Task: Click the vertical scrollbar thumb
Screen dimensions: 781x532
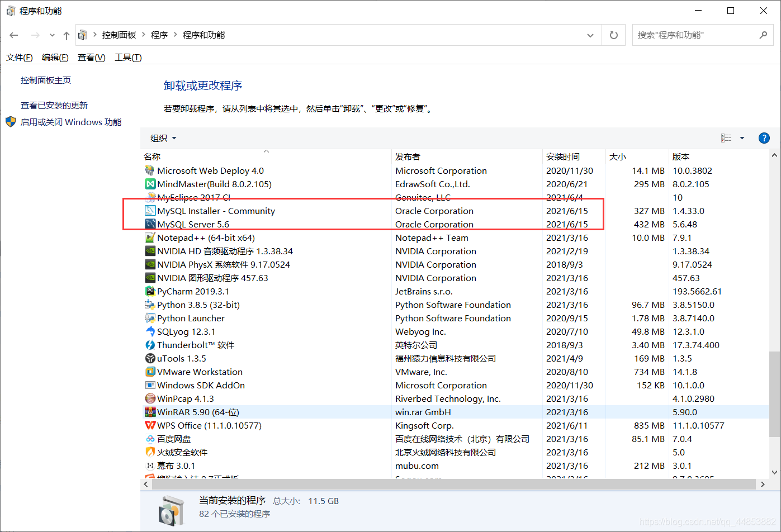Action: click(774, 394)
